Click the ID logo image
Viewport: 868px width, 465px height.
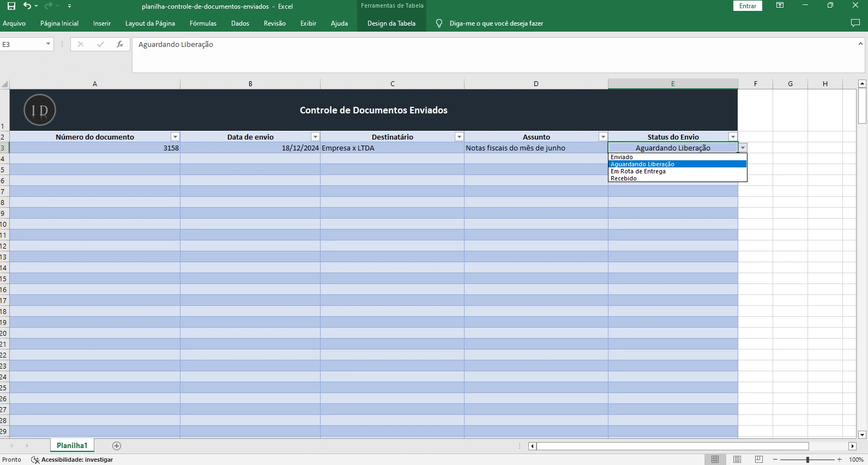(40, 110)
